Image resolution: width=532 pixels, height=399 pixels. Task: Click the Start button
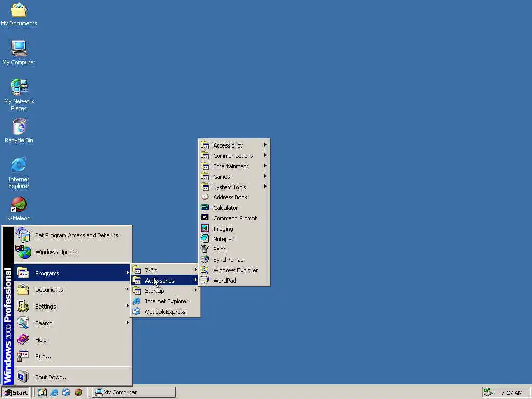point(16,393)
